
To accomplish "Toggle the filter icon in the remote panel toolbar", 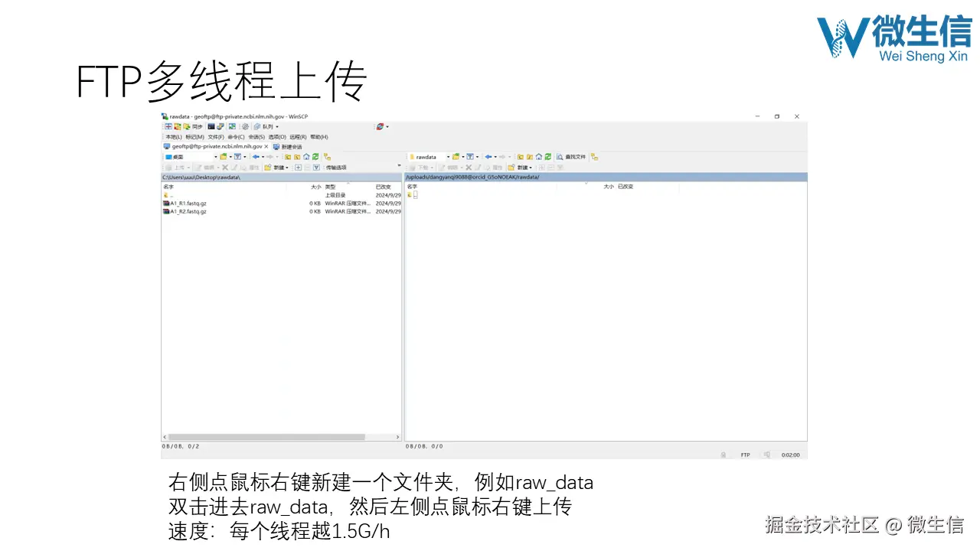I will click(471, 156).
